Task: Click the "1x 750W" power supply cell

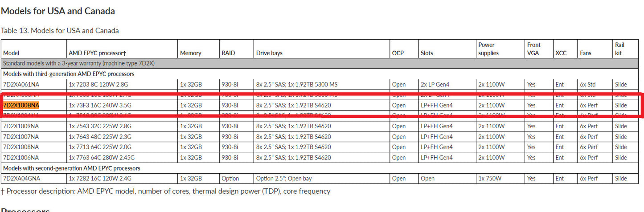Action: [491, 179]
